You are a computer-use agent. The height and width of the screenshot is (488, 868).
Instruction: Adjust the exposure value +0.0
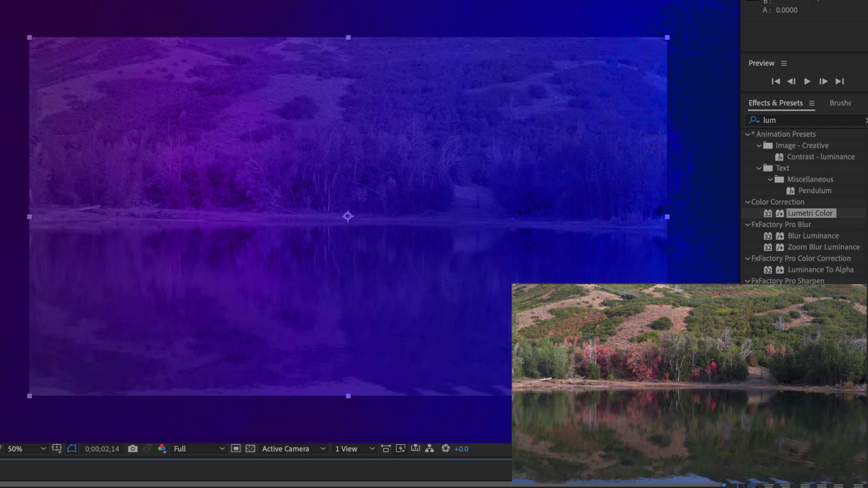(462, 449)
